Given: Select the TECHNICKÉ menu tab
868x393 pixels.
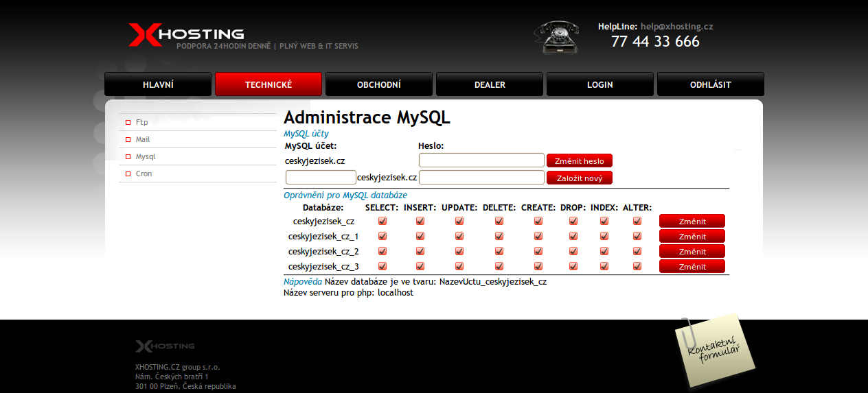Looking at the screenshot, I should [269, 84].
